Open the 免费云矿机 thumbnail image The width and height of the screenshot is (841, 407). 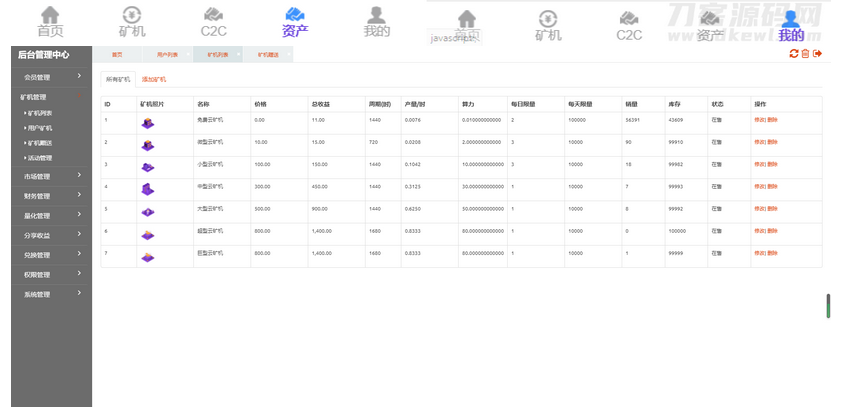click(148, 123)
